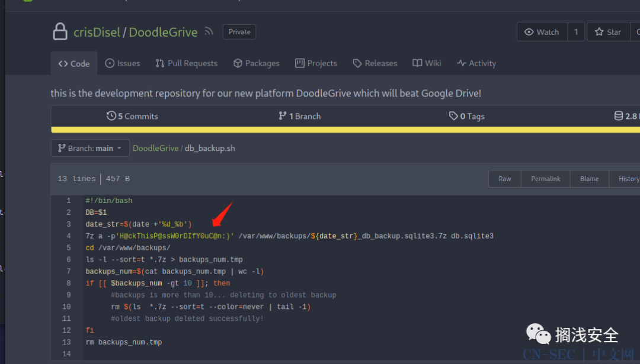Open the DoodleGrive repository title link

(164, 32)
